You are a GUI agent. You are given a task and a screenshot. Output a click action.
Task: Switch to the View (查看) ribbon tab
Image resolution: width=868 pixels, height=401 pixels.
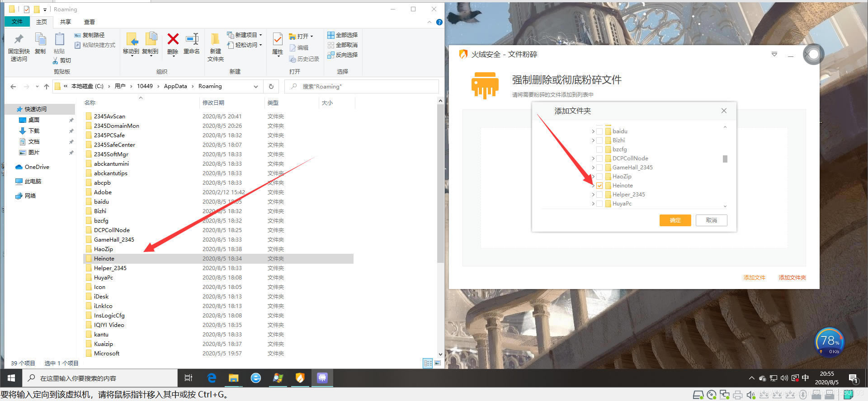pos(90,22)
